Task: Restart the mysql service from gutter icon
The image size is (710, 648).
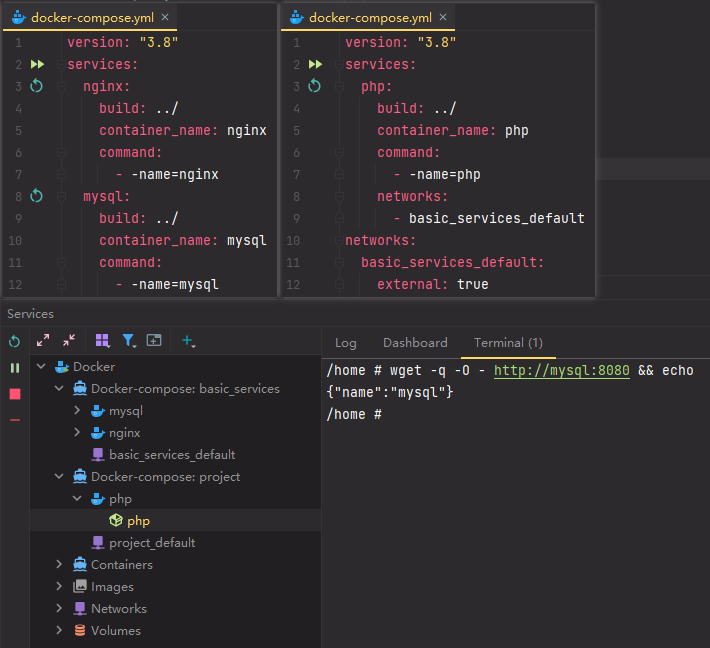Action: coord(36,196)
